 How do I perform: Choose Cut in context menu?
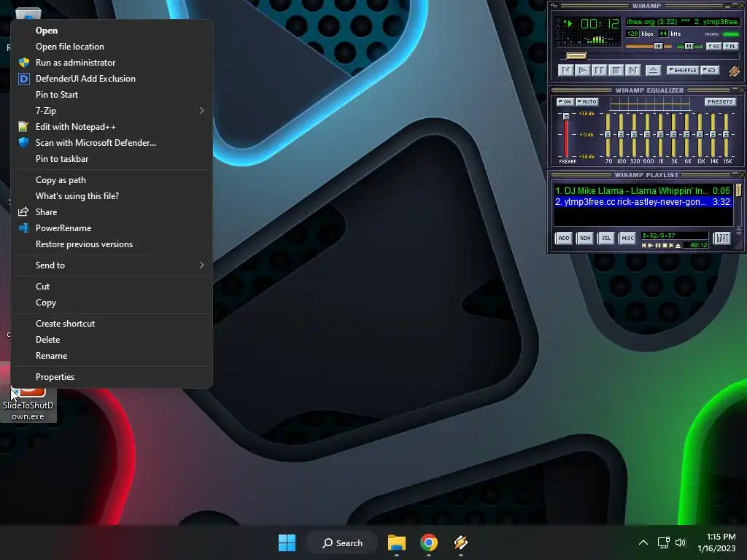[112, 287]
